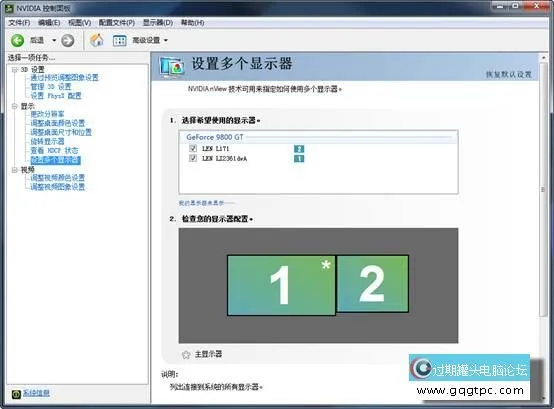The width and height of the screenshot is (554, 409).
Task: Open 查看 HDCP 状态 in the task tree
Action: point(54,151)
